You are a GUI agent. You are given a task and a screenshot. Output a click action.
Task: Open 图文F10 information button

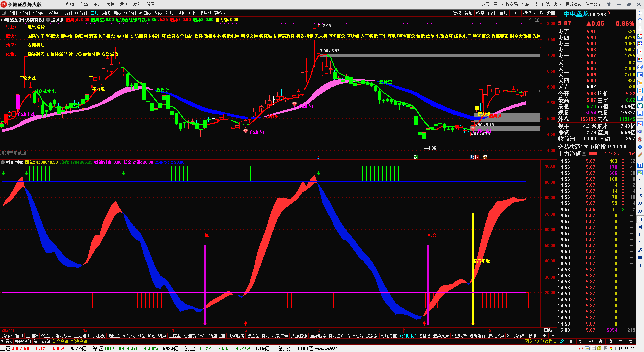(532, 341)
